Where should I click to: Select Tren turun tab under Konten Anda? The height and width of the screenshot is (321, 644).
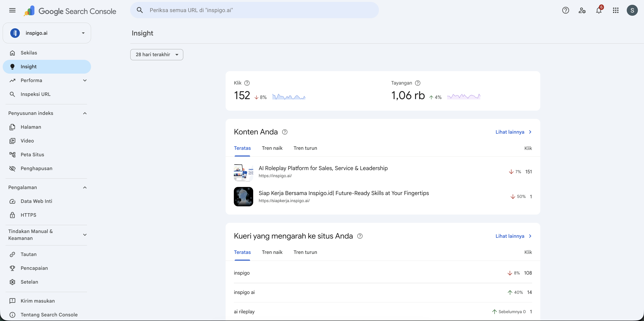pyautogui.click(x=305, y=148)
